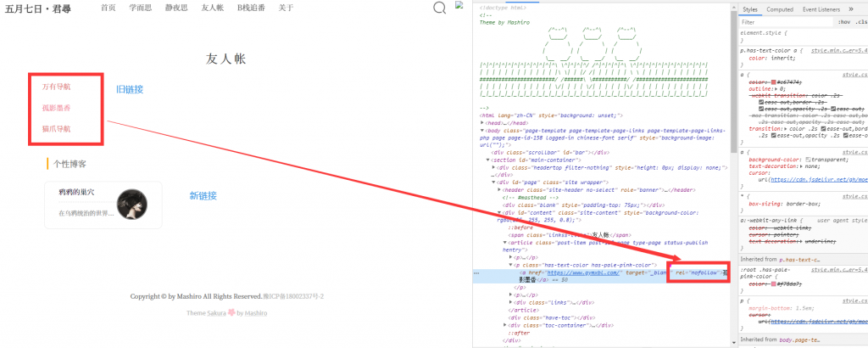Click the 豫ICP备18002337号-2 footer link
868x348 pixels.
click(293, 296)
